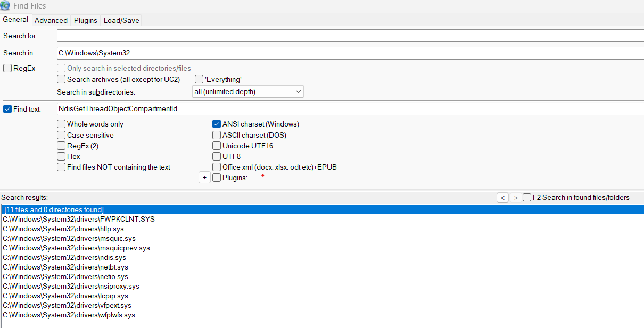Toggle Search archives checkbox
This screenshot has width=644, height=328.
(61, 79)
